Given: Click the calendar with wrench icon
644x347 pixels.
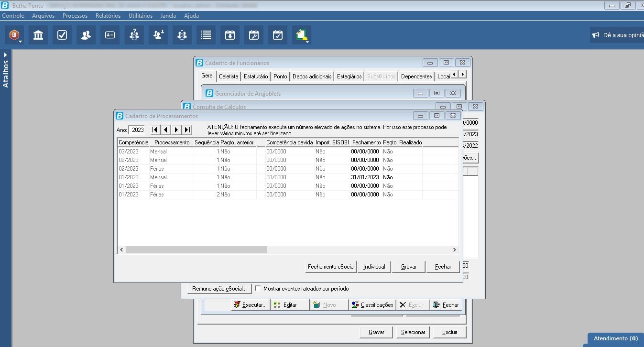Looking at the screenshot, I should [254, 35].
